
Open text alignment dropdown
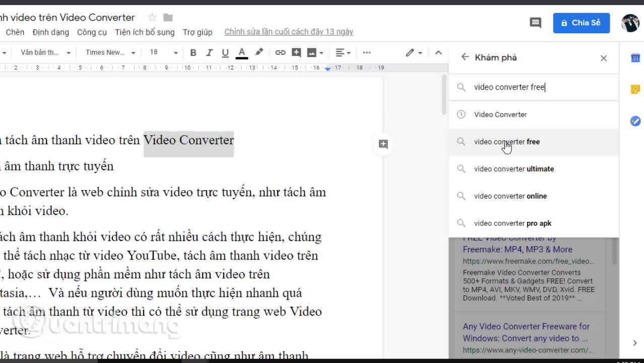[x=343, y=52]
